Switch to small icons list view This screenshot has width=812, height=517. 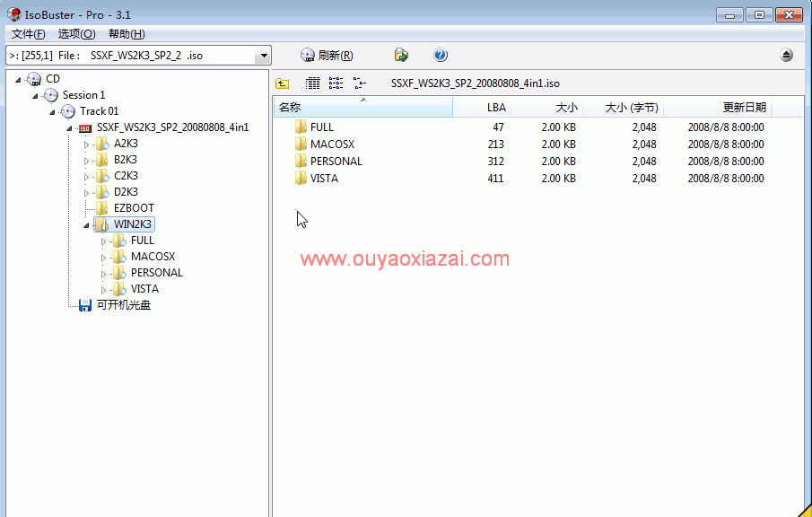(336, 83)
